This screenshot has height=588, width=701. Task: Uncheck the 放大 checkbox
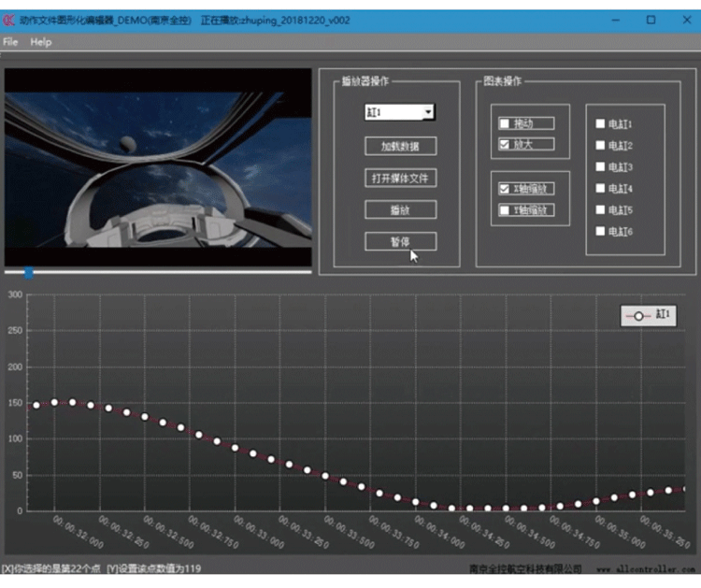pyautogui.click(x=506, y=145)
